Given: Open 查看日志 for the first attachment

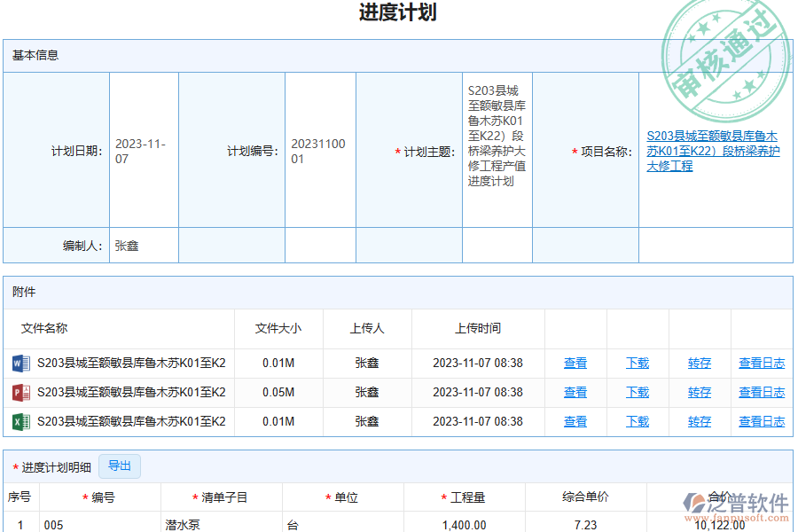Looking at the screenshot, I should click(761, 363).
